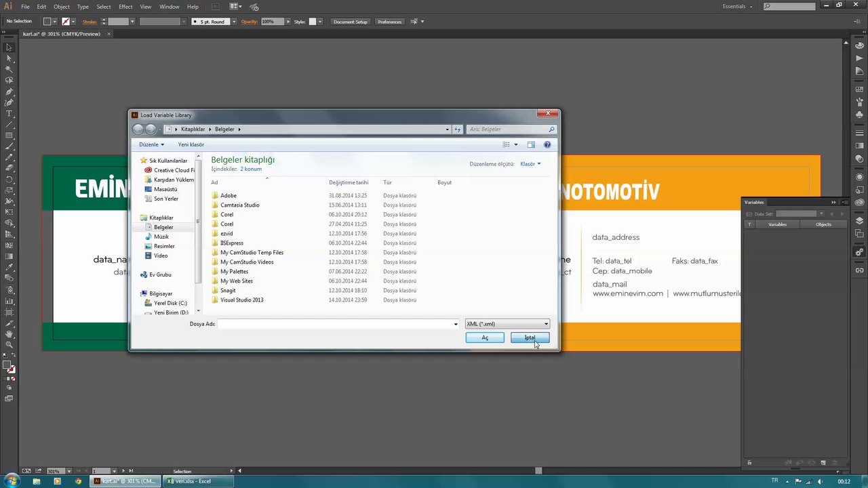868x488 pixels.
Task: Change the Klasör arrangement dropdown
Action: (x=530, y=164)
